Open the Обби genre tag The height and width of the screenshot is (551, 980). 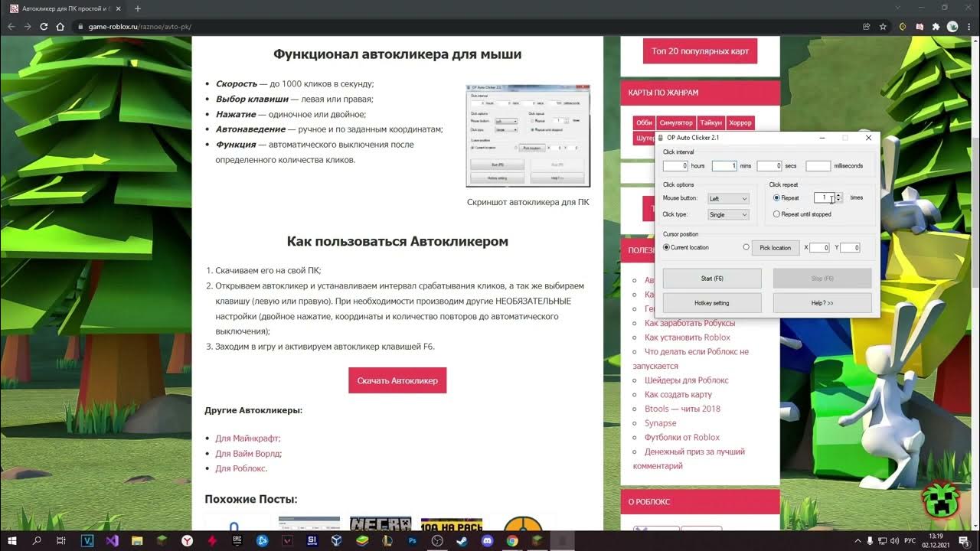pos(645,122)
